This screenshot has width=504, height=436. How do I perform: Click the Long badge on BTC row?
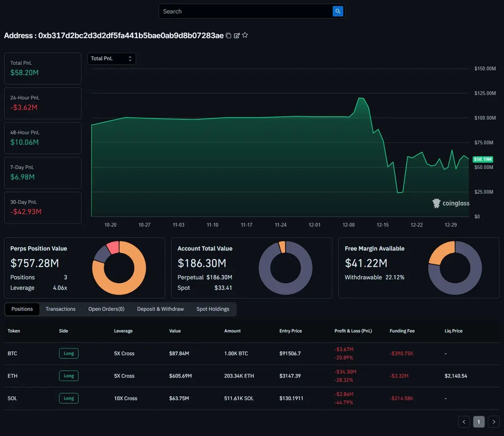[68, 353]
